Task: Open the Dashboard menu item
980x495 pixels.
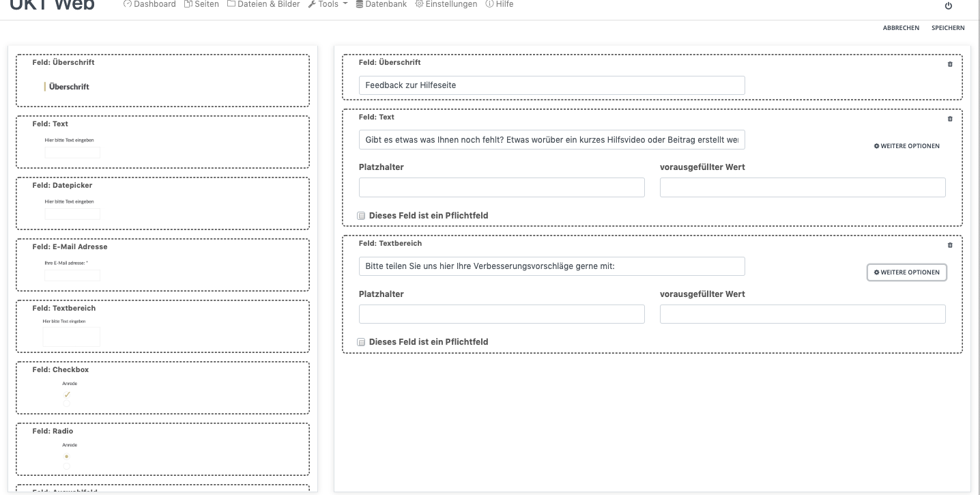Action: [149, 4]
